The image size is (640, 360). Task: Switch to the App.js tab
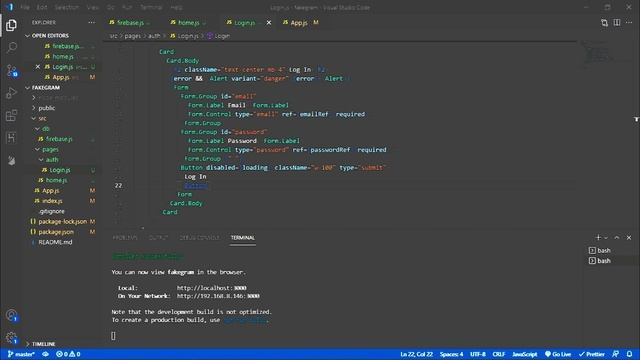tap(300, 23)
